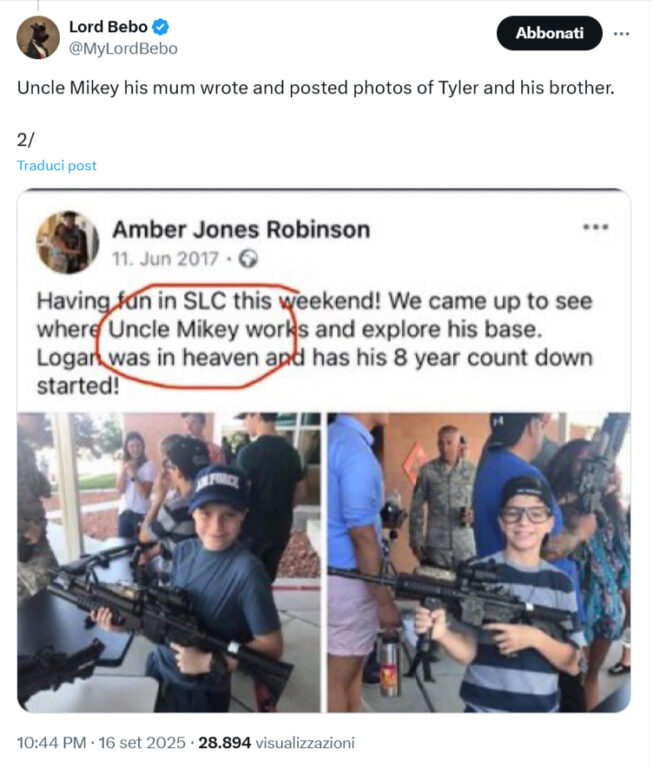Open left photo of boy in Air Force cap

(x=169, y=562)
